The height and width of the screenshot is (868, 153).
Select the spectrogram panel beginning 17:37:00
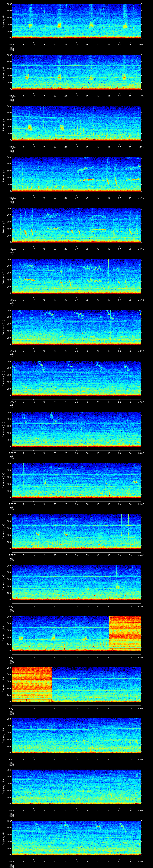[x=76, y=429]
